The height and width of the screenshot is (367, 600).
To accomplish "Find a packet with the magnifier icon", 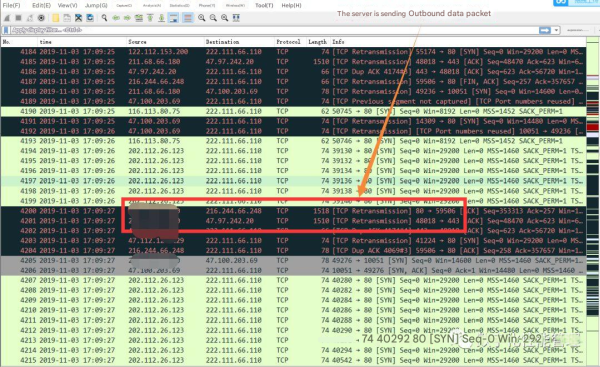I will coord(104,18).
